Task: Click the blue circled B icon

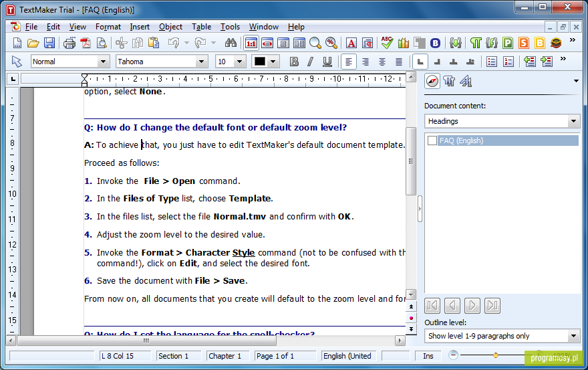Action: pyautogui.click(x=435, y=43)
